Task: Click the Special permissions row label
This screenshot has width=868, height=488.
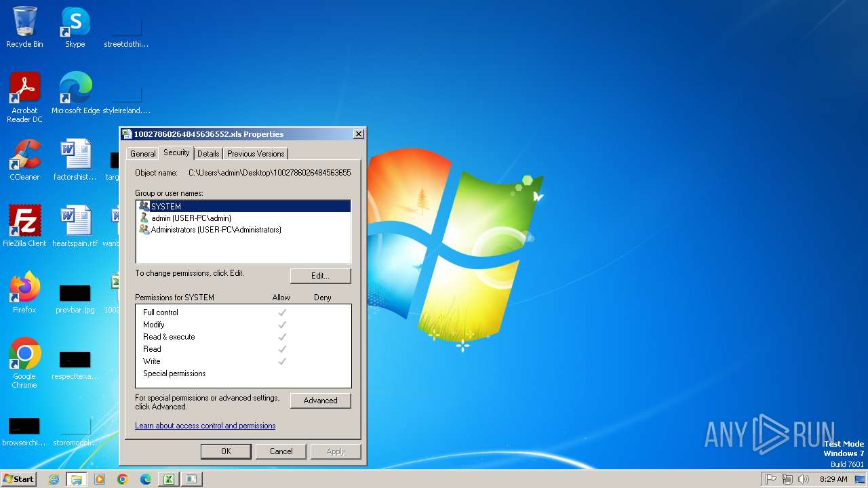Action: tap(174, 373)
